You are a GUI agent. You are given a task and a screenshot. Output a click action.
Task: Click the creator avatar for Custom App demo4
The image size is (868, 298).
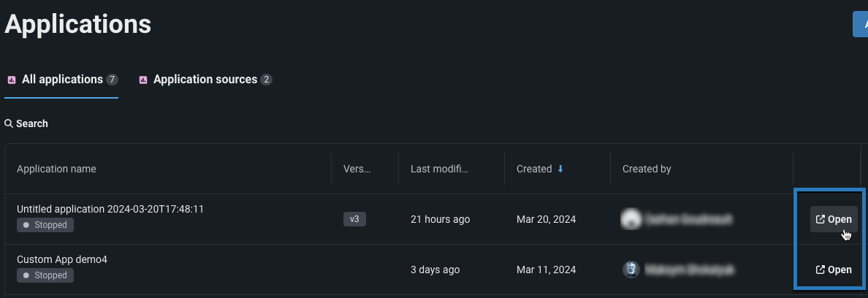(631, 269)
